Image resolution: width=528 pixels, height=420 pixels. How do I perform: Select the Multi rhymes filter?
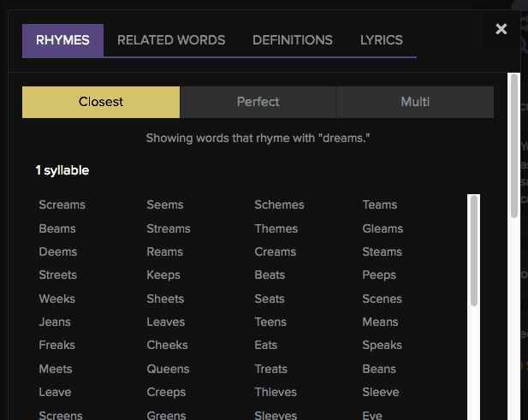[x=415, y=102]
